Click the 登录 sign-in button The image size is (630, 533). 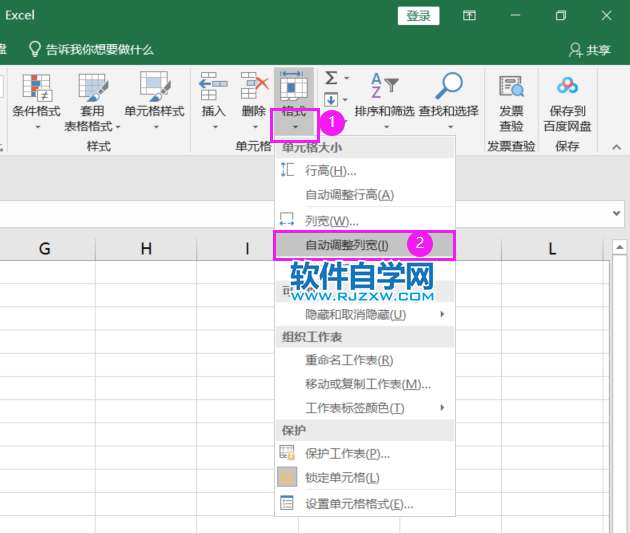[x=418, y=16]
